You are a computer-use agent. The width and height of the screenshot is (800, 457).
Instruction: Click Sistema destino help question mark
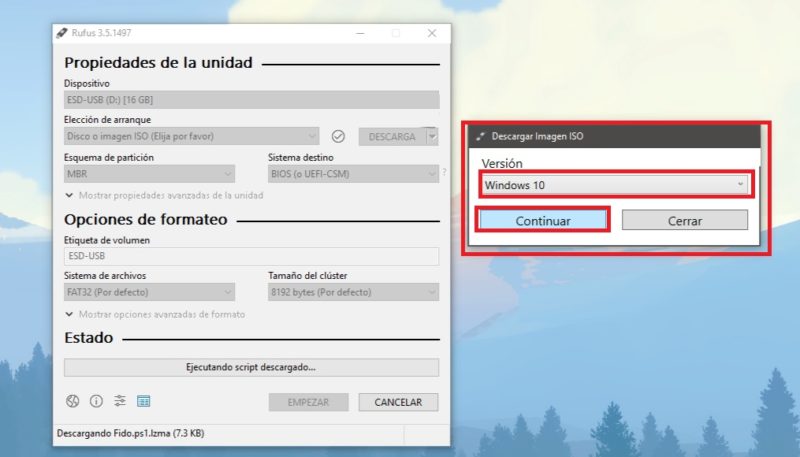(x=444, y=172)
